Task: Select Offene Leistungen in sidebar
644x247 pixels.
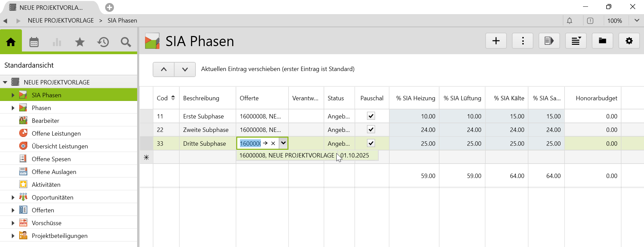Action: point(56,134)
